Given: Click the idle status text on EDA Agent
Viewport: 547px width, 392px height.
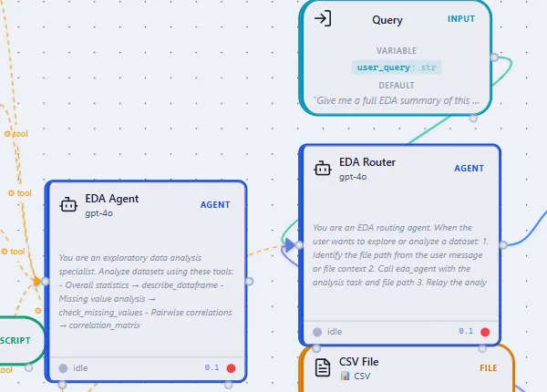Looking at the screenshot, I should (x=80, y=368).
